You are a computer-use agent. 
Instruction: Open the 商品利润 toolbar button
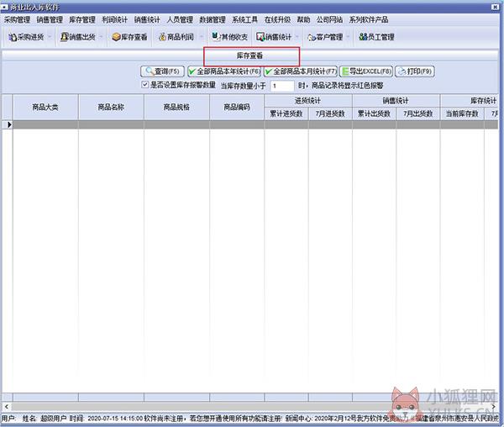coord(176,37)
